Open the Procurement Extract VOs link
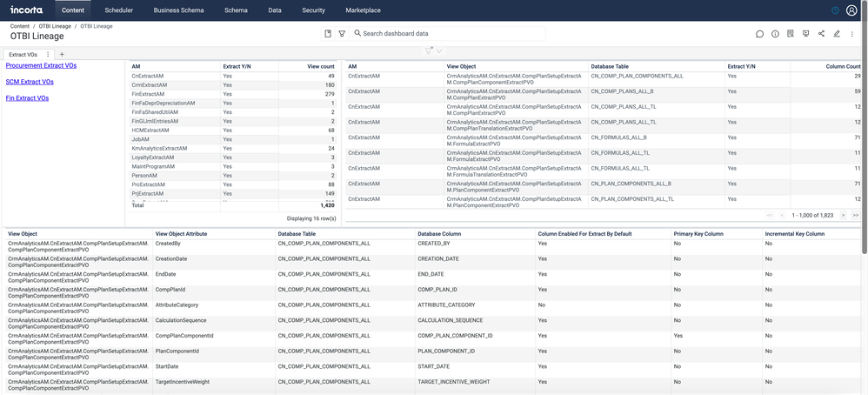868x395 pixels. pyautogui.click(x=41, y=65)
